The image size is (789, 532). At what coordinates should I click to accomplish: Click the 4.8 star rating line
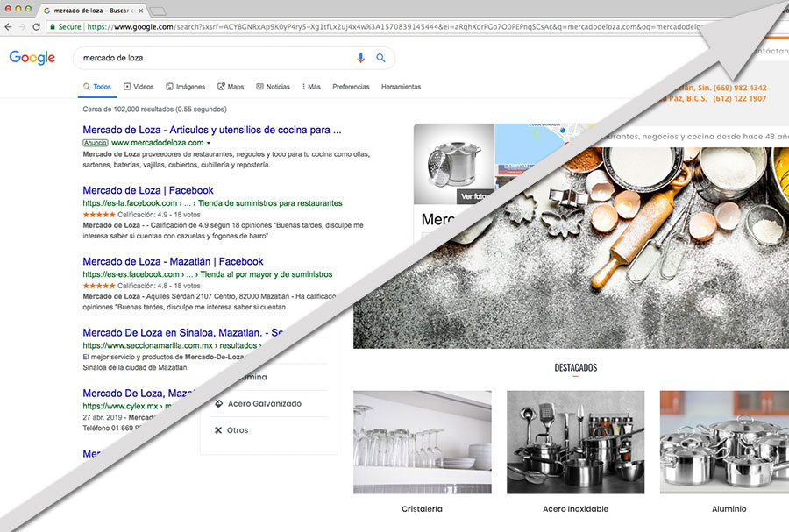click(141, 286)
